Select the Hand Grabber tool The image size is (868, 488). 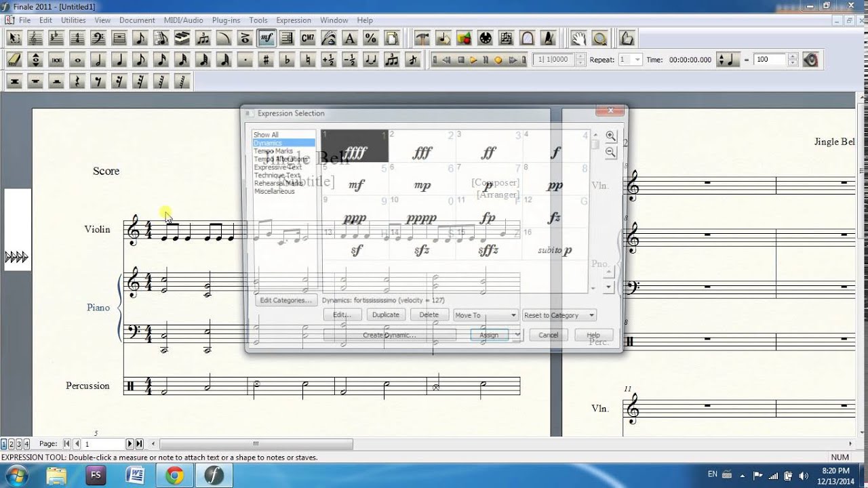point(578,38)
